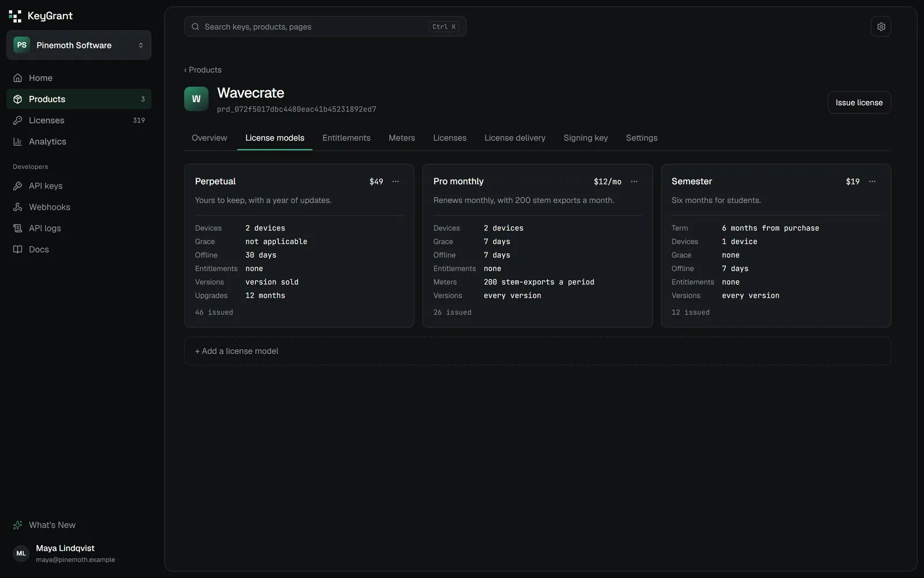Open the product Settings tab
Screen dimensions: 924x578
[x=642, y=138]
